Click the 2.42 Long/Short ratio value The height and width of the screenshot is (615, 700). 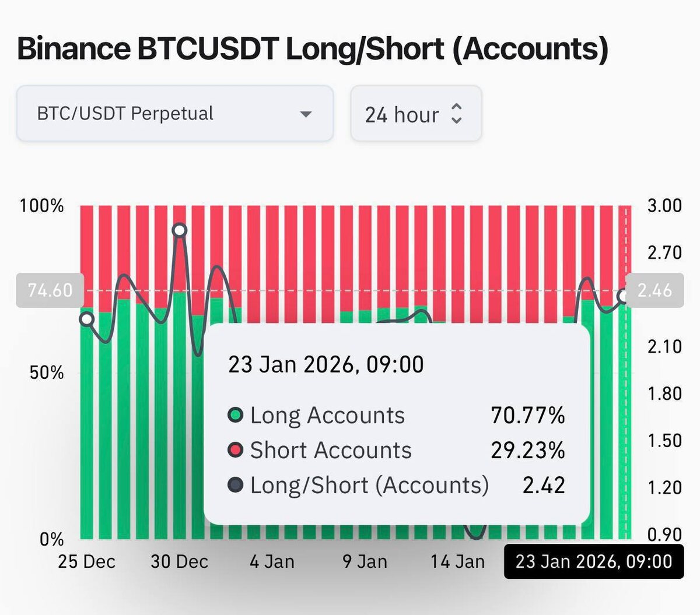544,485
